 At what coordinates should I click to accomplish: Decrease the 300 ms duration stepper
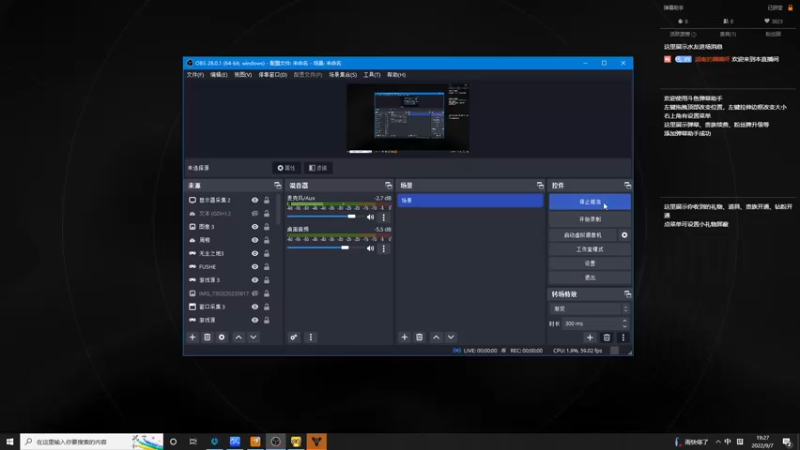click(624, 327)
